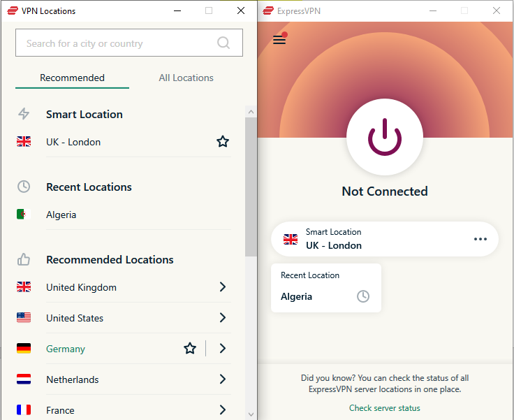Expand United States server locations
The height and width of the screenshot is (420, 514).
(223, 318)
